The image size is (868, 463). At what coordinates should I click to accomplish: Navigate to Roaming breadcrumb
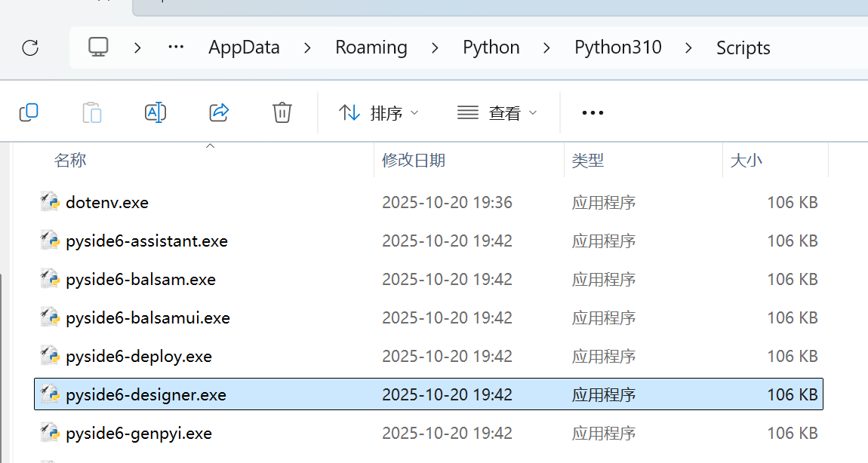point(371,48)
